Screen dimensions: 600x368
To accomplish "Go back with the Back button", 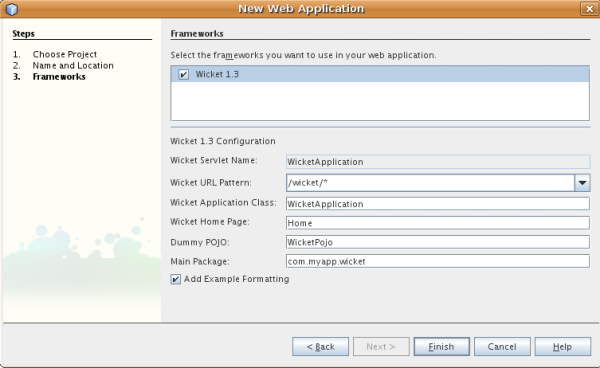I will click(x=321, y=347).
